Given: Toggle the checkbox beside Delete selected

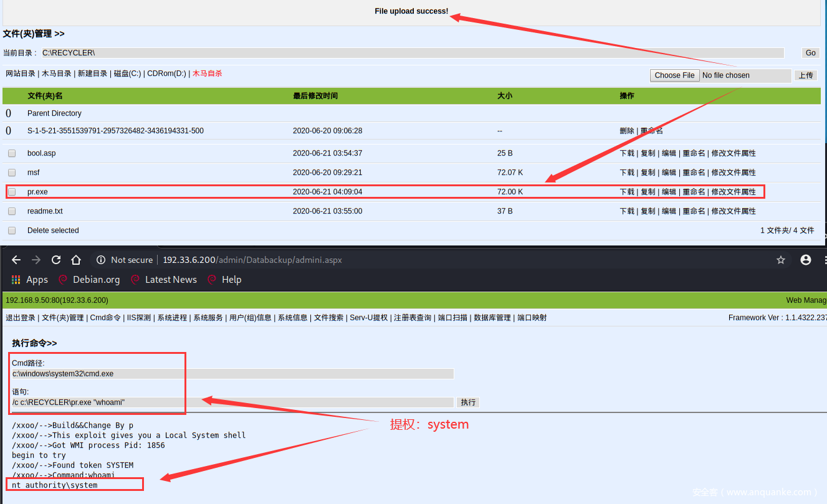Looking at the screenshot, I should point(12,231).
